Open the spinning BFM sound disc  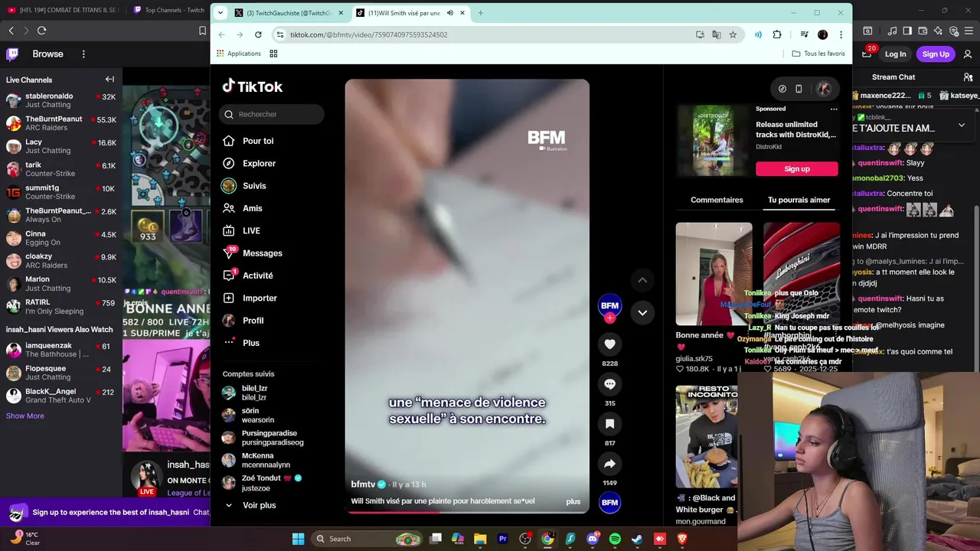[609, 503]
